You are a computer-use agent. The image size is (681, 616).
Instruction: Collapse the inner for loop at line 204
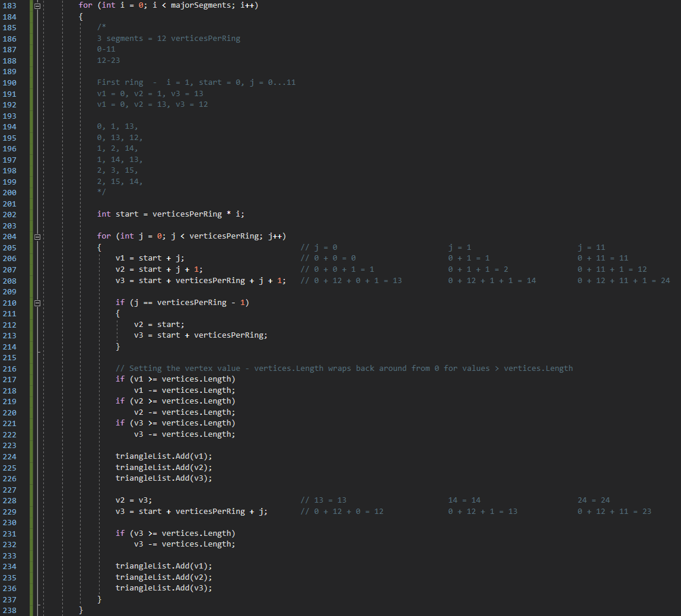(x=37, y=237)
